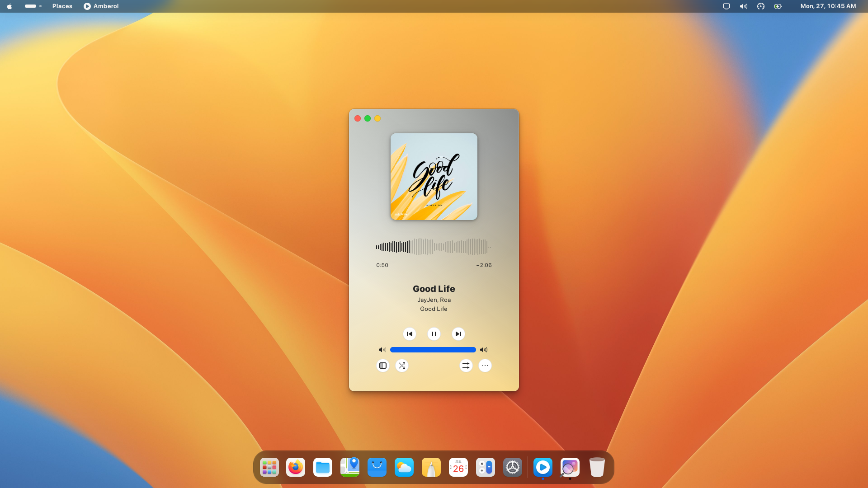Toggle the playlist sidebar panel

[x=383, y=366]
